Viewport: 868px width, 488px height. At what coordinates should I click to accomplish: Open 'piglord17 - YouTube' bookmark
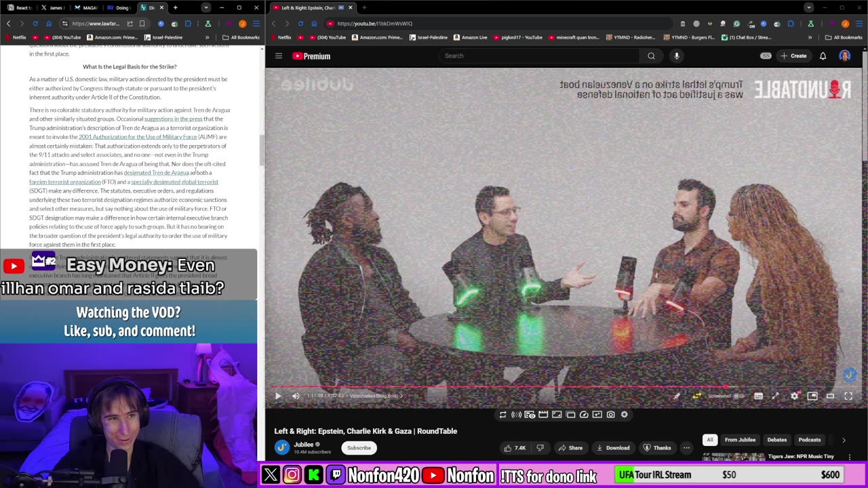[x=519, y=37]
